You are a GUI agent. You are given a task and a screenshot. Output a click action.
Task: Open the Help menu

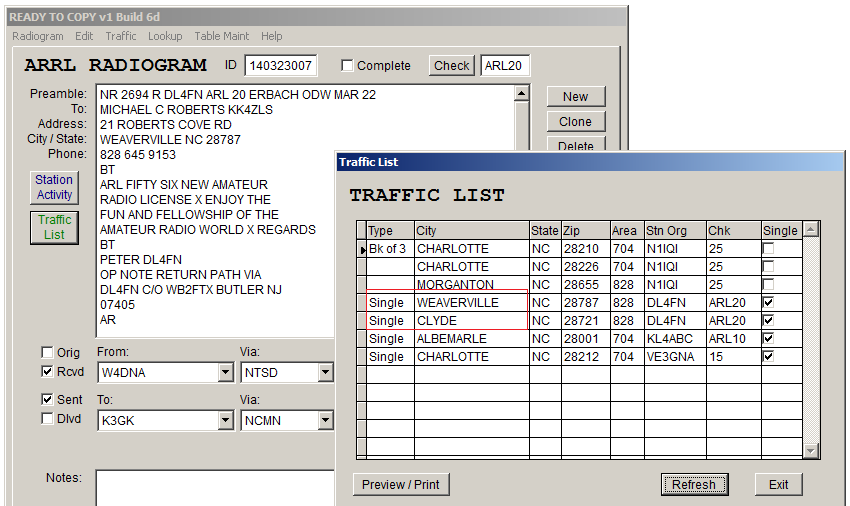point(272,36)
